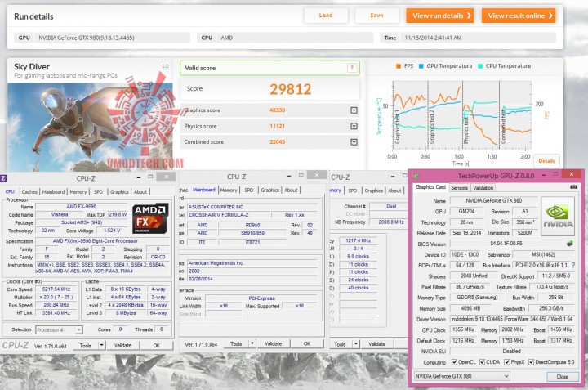This screenshot has width=588, height=390.
Task: Click the Save button in Run details
Action: (376, 16)
